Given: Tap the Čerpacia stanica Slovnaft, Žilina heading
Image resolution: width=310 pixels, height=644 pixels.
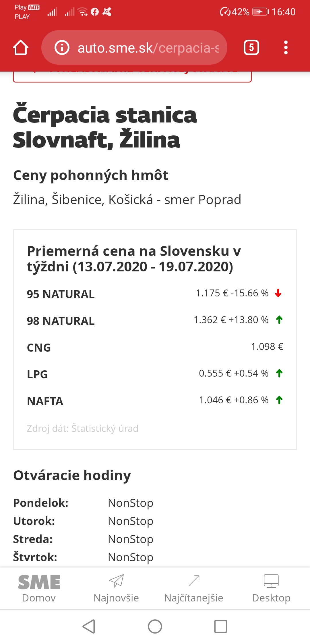Looking at the screenshot, I should click(105, 127).
